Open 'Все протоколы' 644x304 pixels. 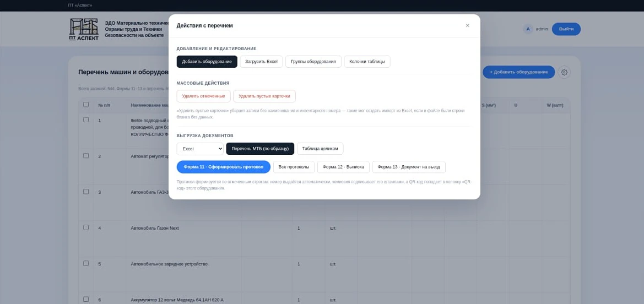[x=294, y=167]
